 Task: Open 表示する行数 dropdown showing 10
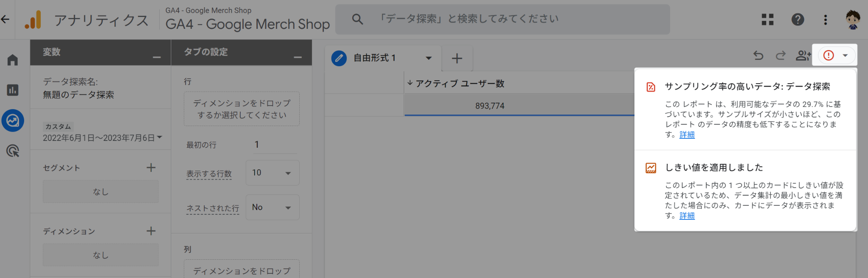273,173
